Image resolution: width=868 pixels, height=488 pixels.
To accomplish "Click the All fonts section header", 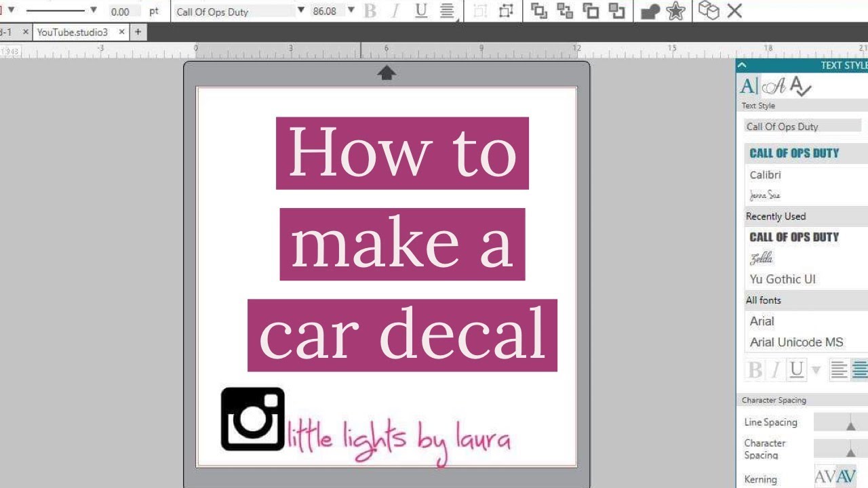I will [x=806, y=300].
